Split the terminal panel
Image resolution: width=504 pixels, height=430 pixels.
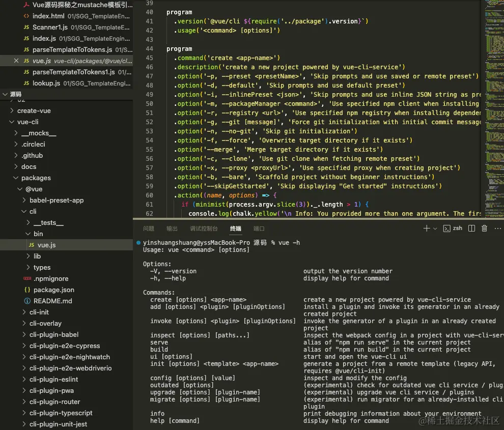(471, 228)
